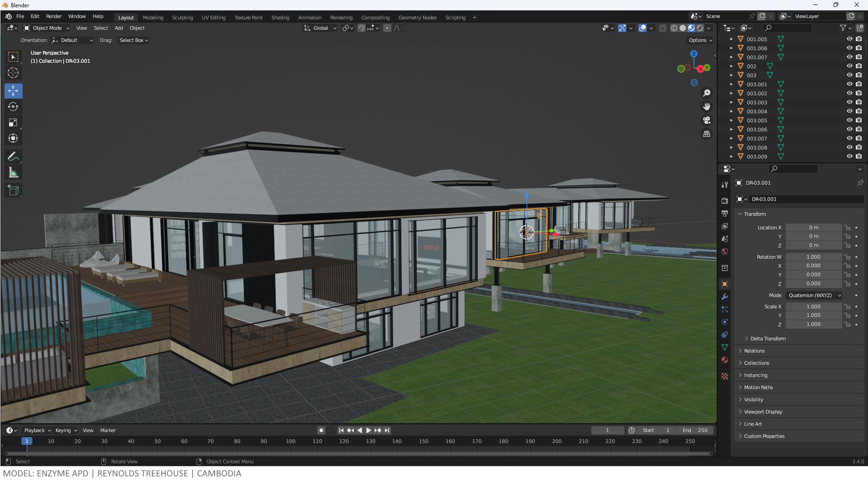Activate the Scale tool
This screenshot has width=868, height=480.
[x=13, y=123]
